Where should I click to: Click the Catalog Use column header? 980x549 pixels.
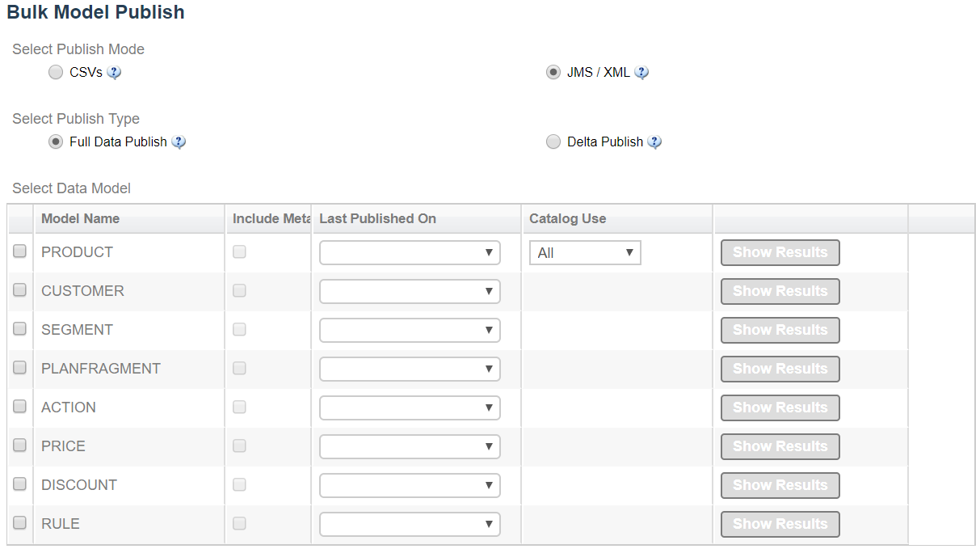(x=567, y=219)
